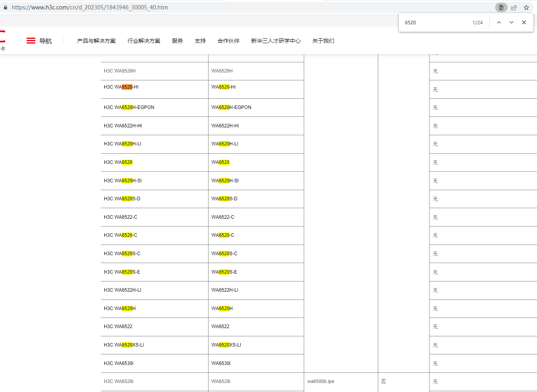Open 产品与解决方案 menu
Screen dimensions: 537x392
click(96, 41)
